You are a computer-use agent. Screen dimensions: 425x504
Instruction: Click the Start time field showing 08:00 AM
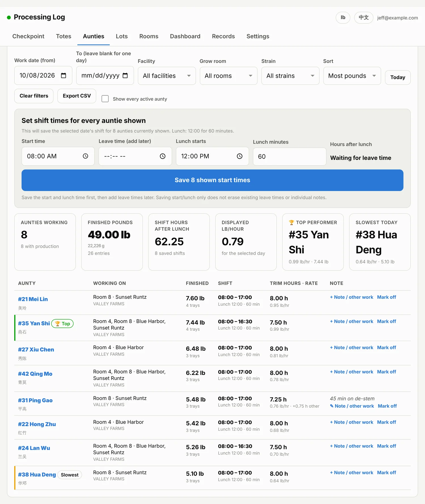(x=58, y=156)
